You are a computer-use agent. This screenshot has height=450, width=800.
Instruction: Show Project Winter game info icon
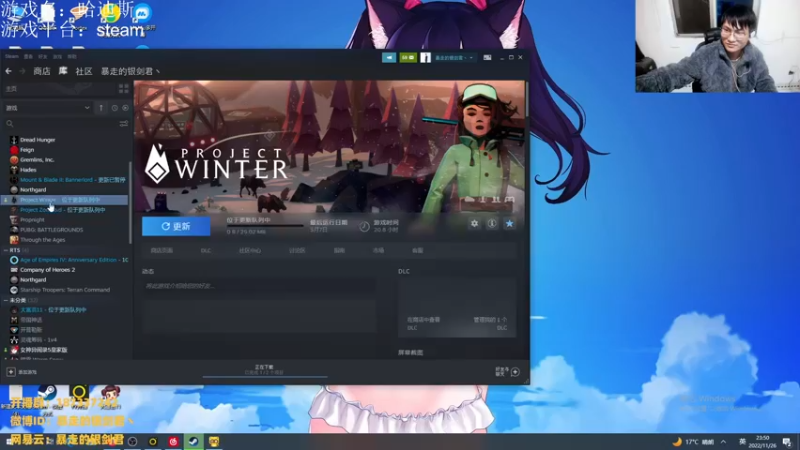(492, 223)
